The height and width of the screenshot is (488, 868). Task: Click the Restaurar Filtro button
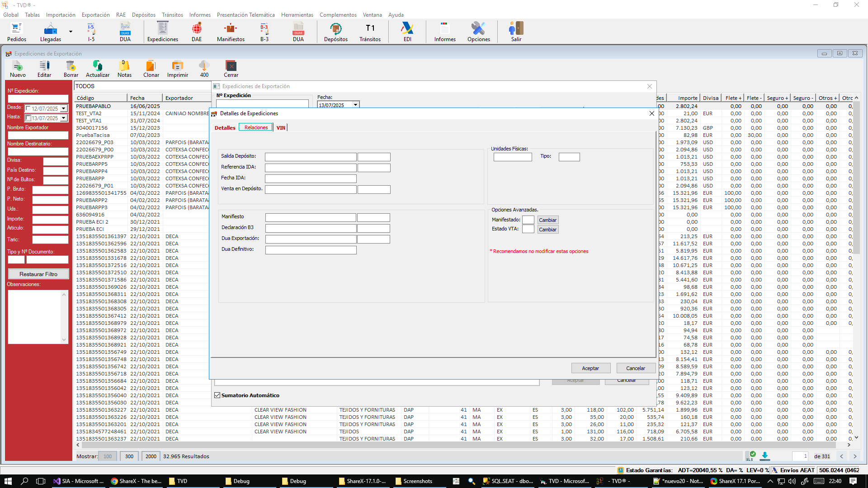[x=38, y=274]
